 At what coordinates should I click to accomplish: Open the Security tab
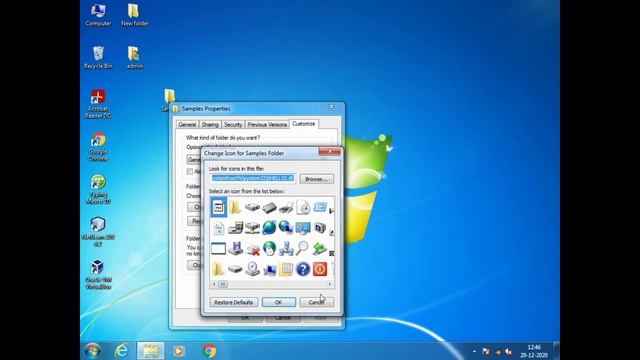233,124
